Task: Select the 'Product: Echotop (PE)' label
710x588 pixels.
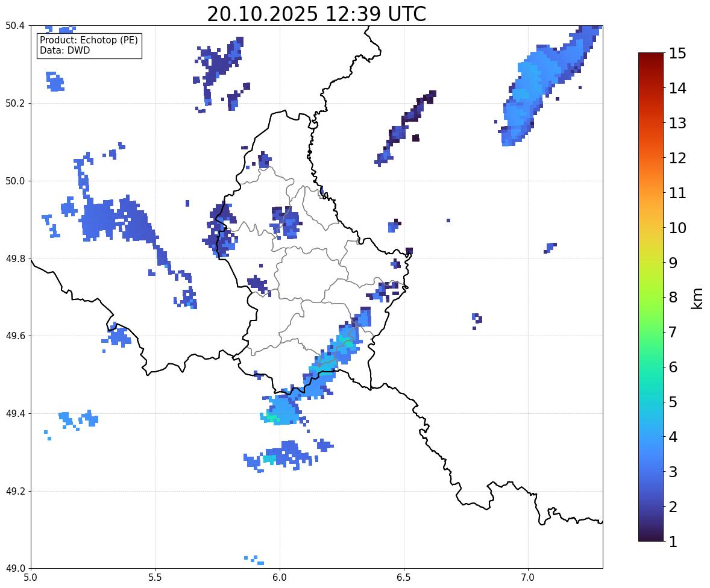Action: click(x=89, y=40)
